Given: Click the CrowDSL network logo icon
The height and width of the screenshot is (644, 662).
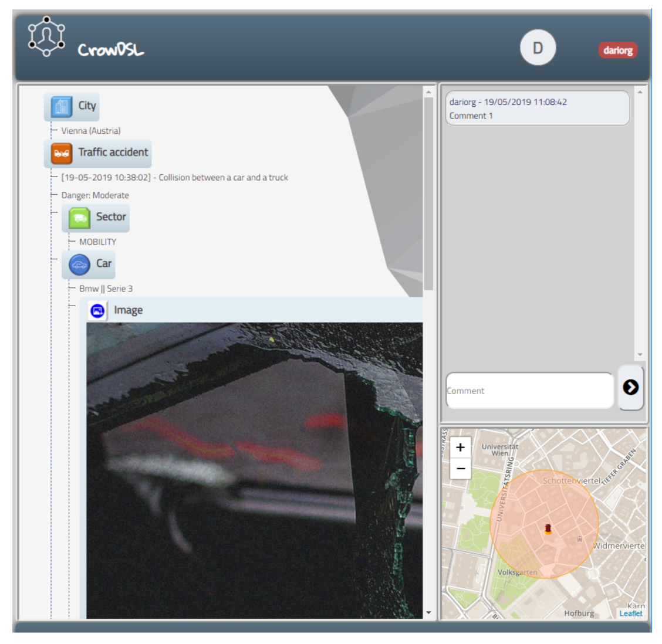Looking at the screenshot, I should 46,36.
